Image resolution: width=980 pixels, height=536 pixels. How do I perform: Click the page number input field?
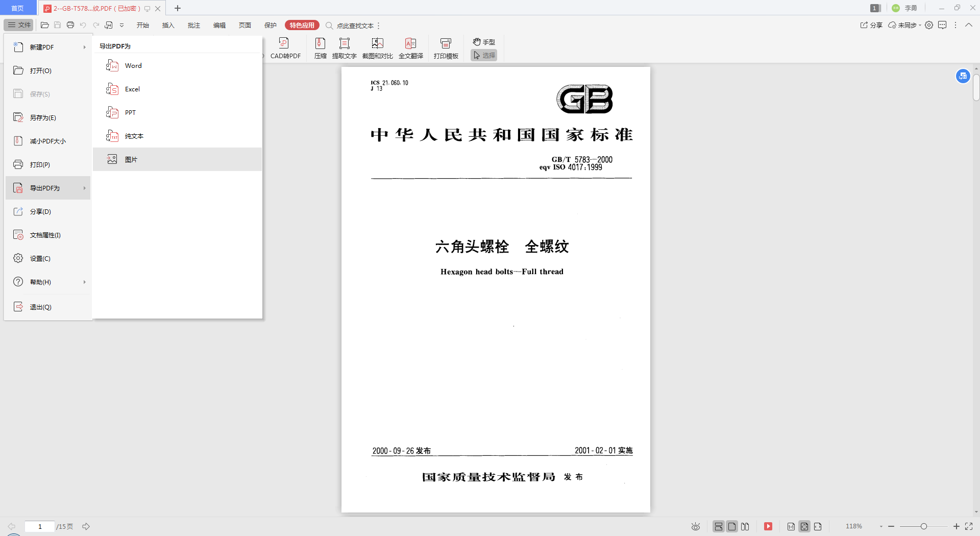pyautogui.click(x=40, y=526)
